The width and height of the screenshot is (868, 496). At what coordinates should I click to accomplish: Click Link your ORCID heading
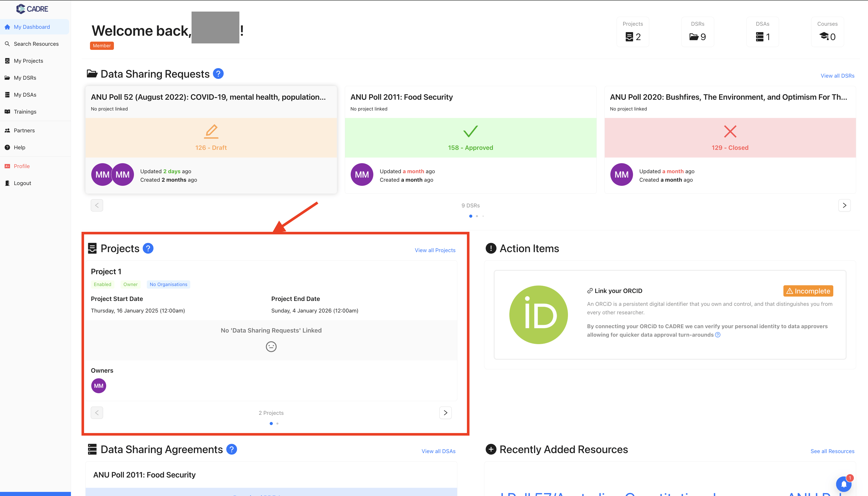click(x=614, y=291)
